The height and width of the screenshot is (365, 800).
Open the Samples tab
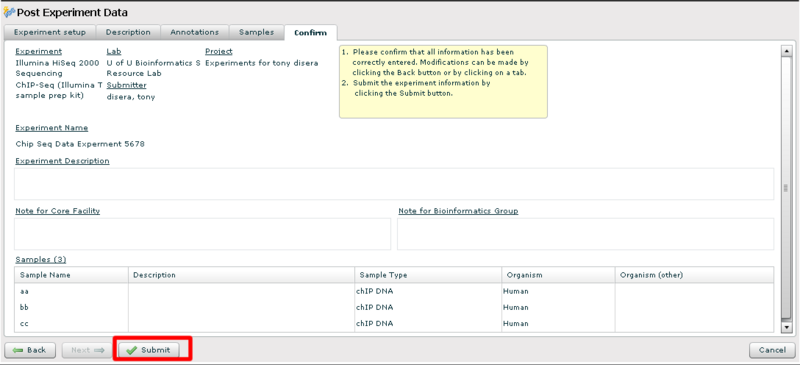coord(257,32)
